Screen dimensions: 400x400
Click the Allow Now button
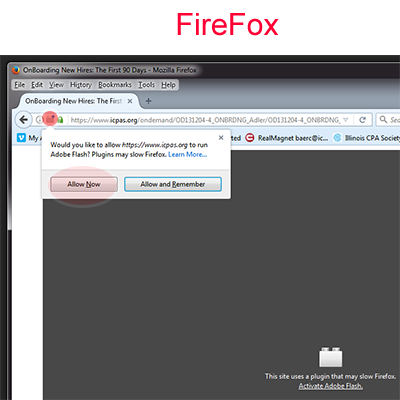coord(84,184)
